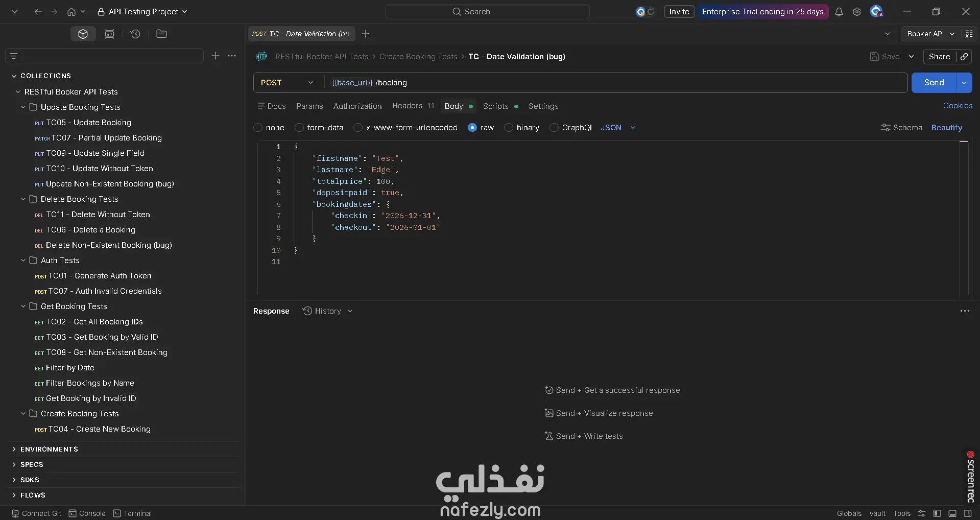Open a new request tab with the plus icon

click(x=366, y=34)
